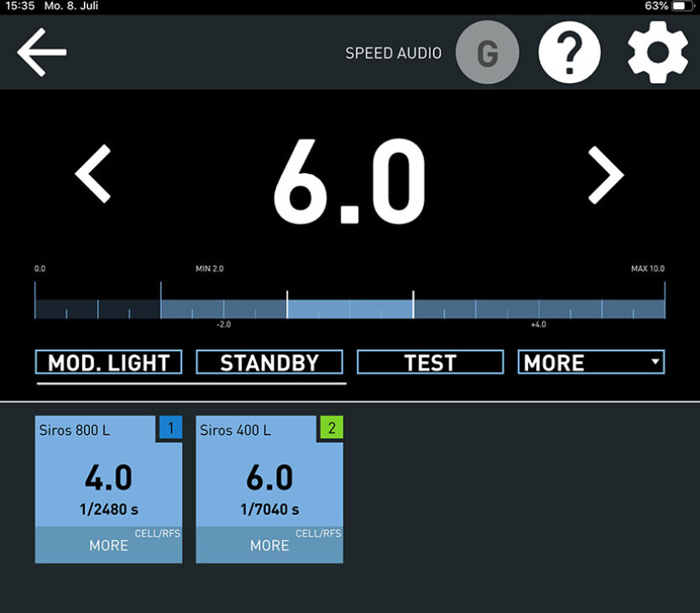Image resolution: width=700 pixels, height=613 pixels.
Task: Toggle the MOD. LIGHT modeling light
Action: tap(108, 363)
